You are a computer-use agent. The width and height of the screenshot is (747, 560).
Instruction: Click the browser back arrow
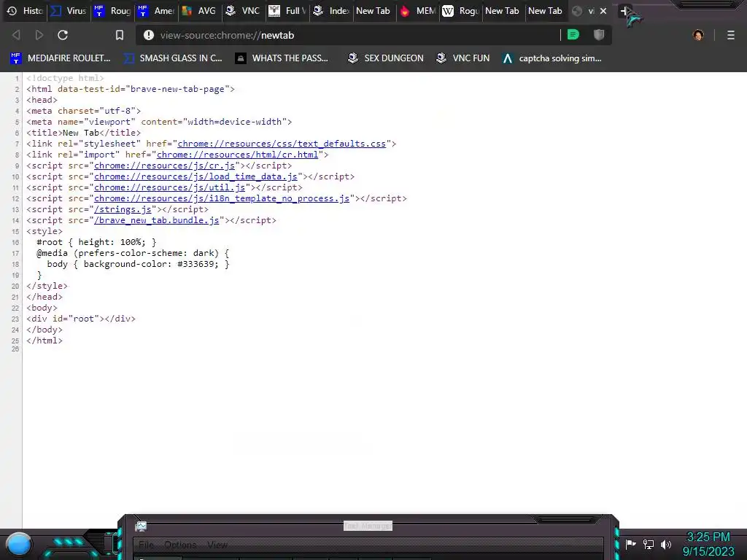pyautogui.click(x=16, y=35)
